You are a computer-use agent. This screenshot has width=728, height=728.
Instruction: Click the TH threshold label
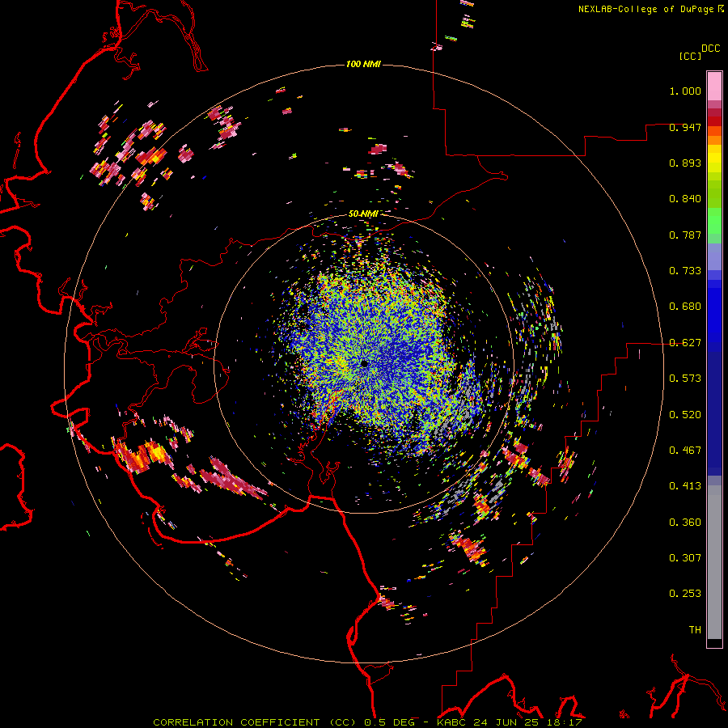(x=695, y=630)
